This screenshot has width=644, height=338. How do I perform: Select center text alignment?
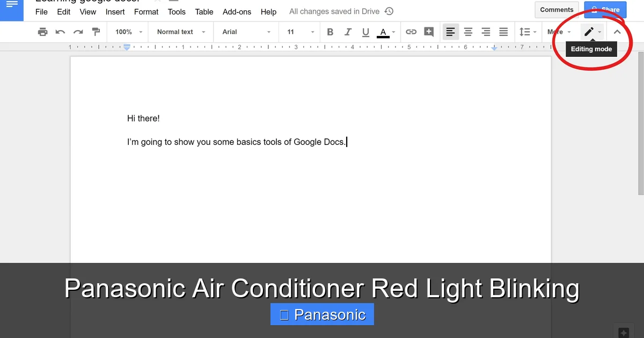(468, 32)
